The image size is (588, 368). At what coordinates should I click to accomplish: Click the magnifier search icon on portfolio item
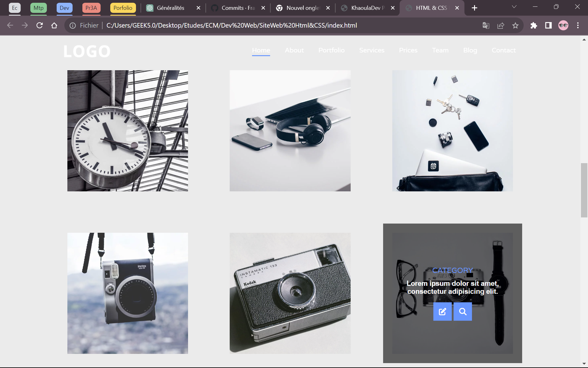(x=462, y=312)
